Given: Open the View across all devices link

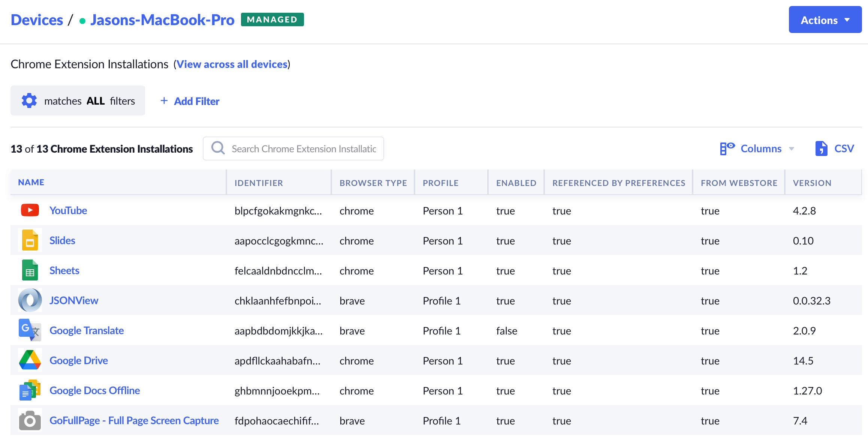Looking at the screenshot, I should 232,64.
